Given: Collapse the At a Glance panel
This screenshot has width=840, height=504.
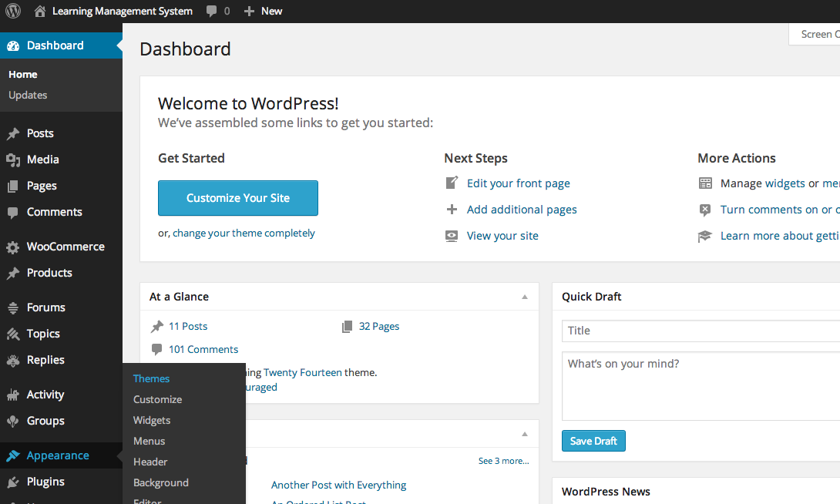Looking at the screenshot, I should (x=525, y=297).
